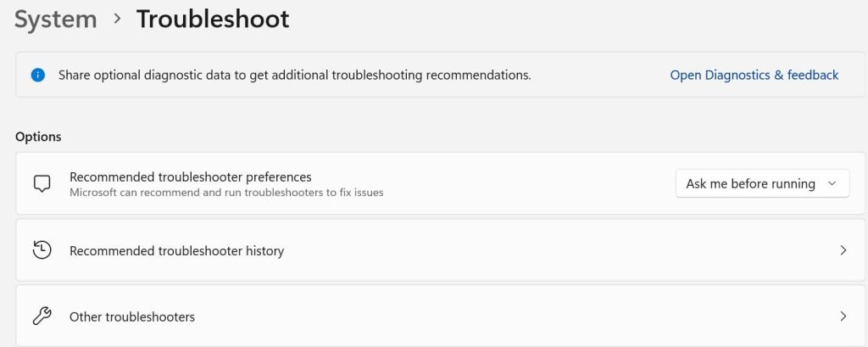Open the Other troubleshooters label

(132, 316)
